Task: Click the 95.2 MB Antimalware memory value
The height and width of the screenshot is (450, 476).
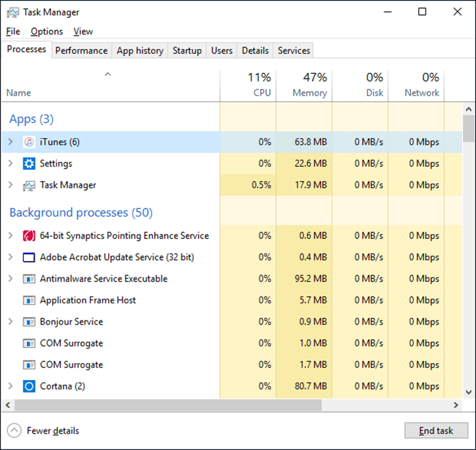Action: (310, 279)
